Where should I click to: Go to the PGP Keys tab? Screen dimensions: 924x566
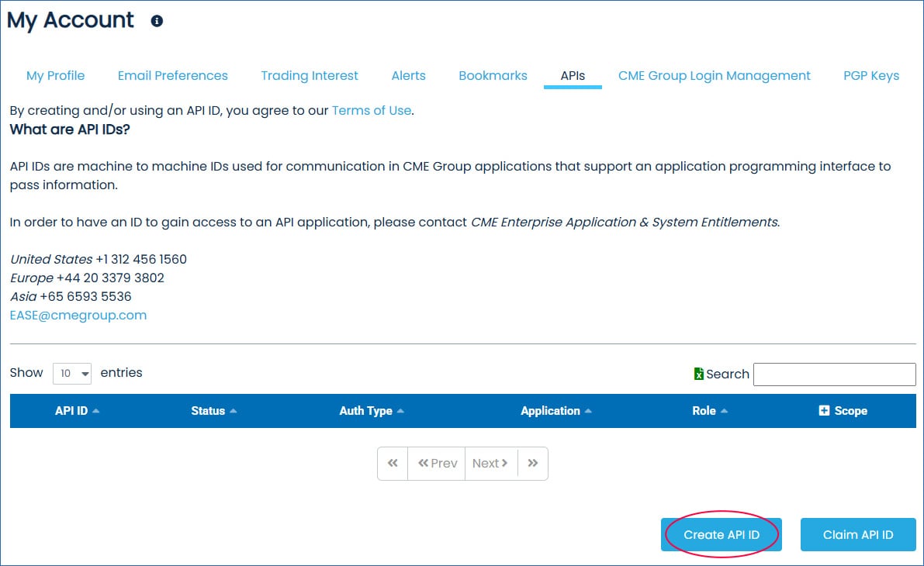[x=871, y=75]
